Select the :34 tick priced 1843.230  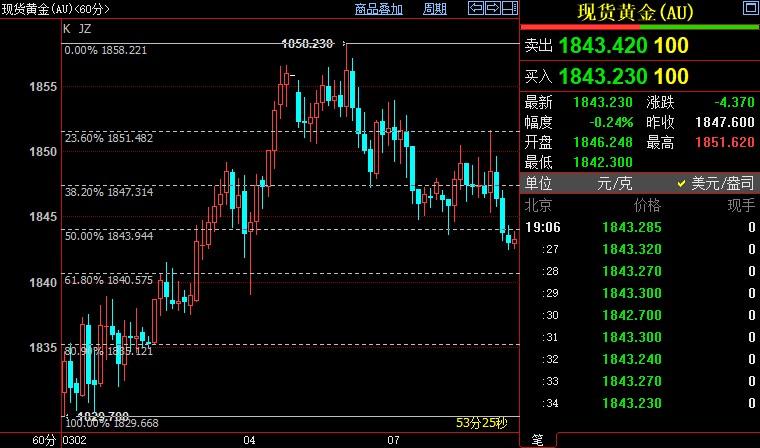point(640,403)
